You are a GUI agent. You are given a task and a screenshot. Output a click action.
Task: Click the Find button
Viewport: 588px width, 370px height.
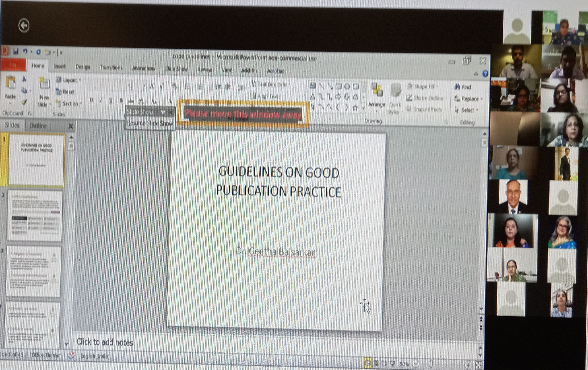[463, 87]
